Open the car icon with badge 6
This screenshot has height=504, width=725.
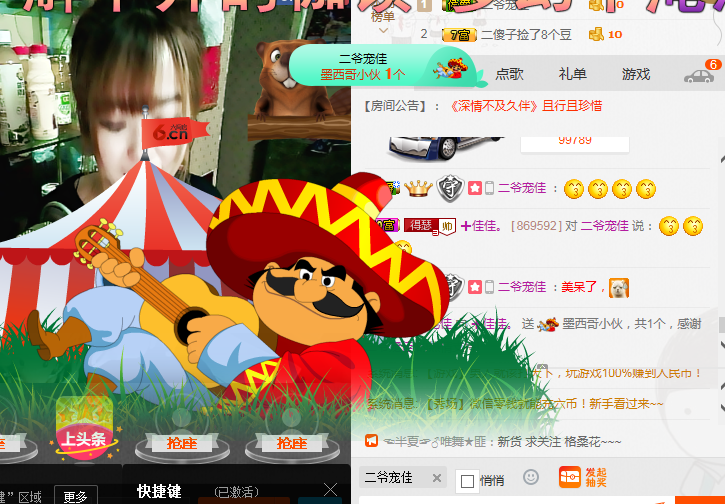pos(699,75)
